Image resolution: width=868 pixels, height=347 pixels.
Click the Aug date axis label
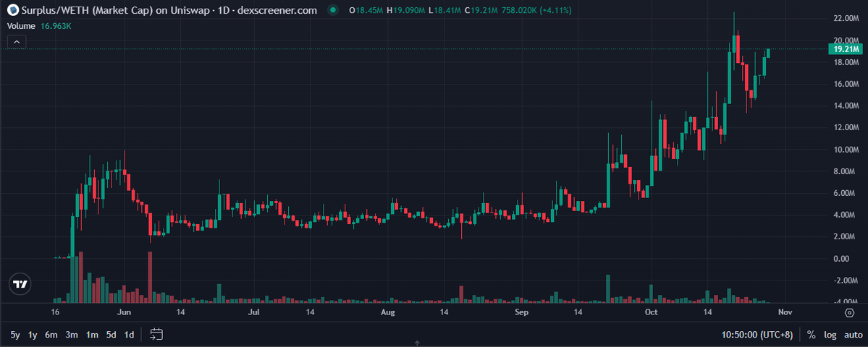tap(389, 313)
